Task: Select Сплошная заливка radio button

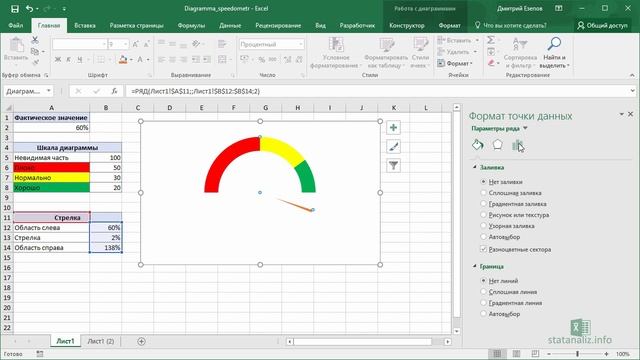Action: [x=483, y=193]
